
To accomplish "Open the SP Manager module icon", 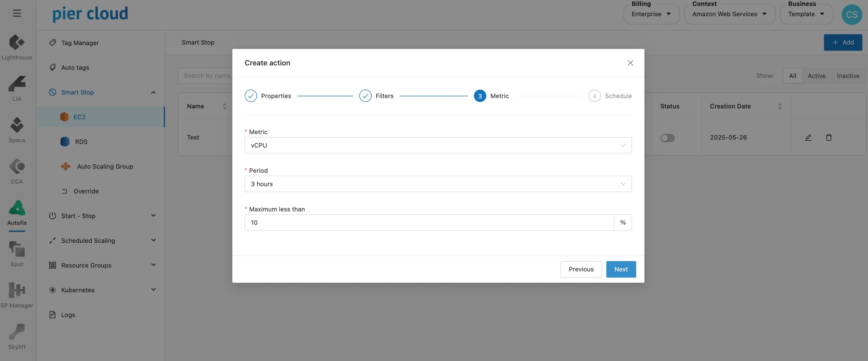I will click(17, 291).
